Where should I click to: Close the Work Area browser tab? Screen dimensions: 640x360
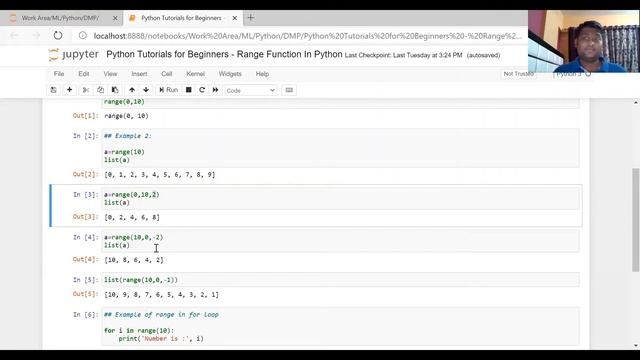point(115,18)
